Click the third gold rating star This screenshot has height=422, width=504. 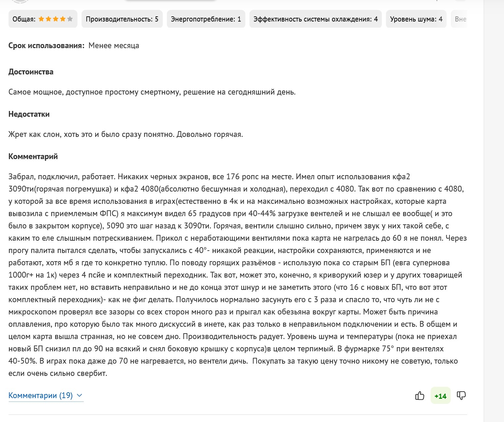pyautogui.click(x=56, y=19)
